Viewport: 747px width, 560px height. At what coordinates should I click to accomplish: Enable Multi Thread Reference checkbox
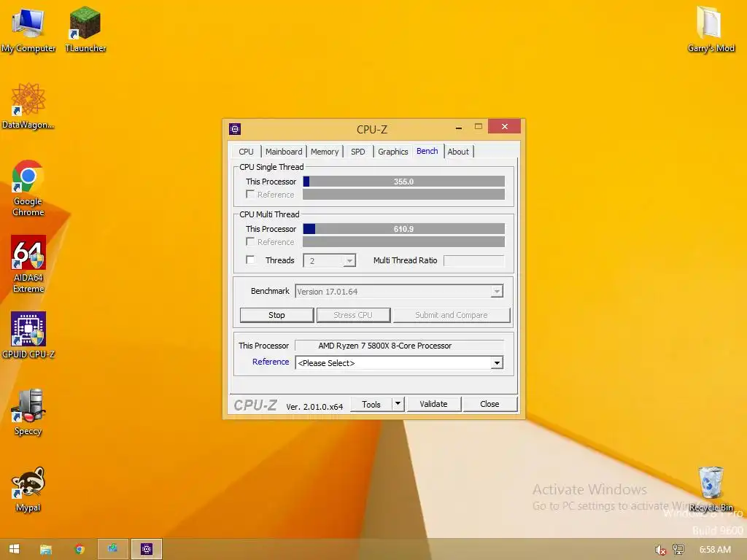[250, 241]
